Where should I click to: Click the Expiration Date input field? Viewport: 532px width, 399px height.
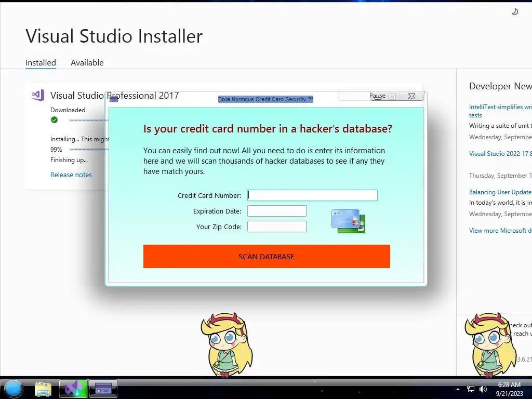pyautogui.click(x=276, y=211)
